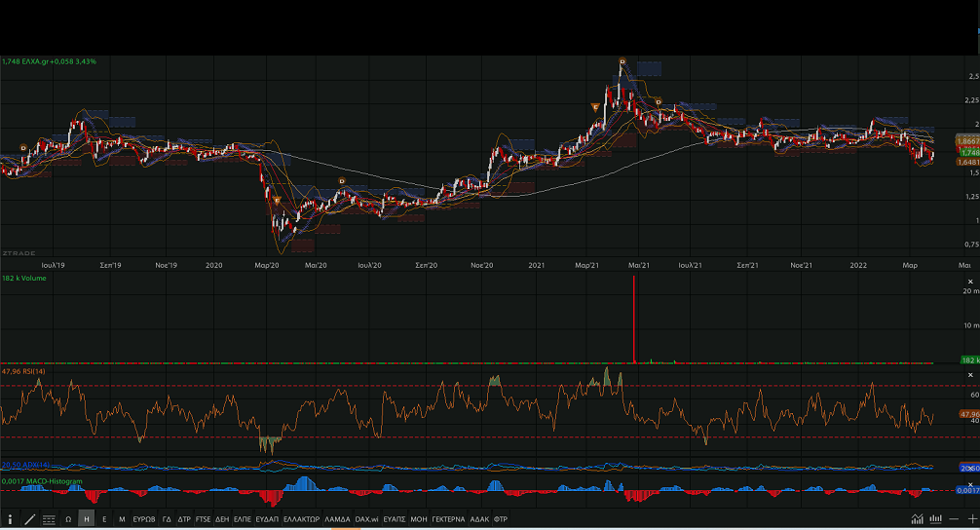The image size is (980, 530).
Task: Open the ΓΕΚΤΕΡΝΑ stock chart
Action: (x=448, y=520)
